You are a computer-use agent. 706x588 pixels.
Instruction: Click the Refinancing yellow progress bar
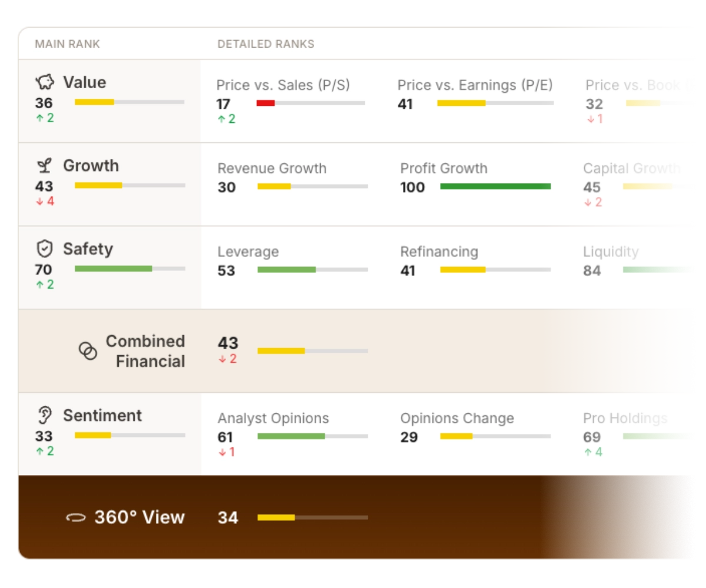pos(463,270)
